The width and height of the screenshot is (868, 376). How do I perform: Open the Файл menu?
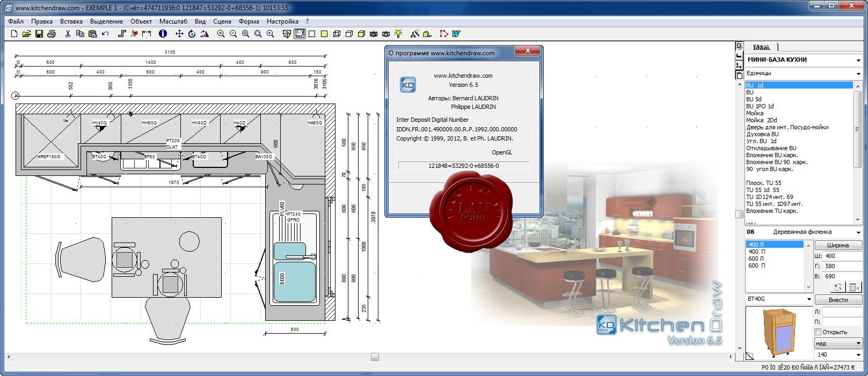[16, 21]
